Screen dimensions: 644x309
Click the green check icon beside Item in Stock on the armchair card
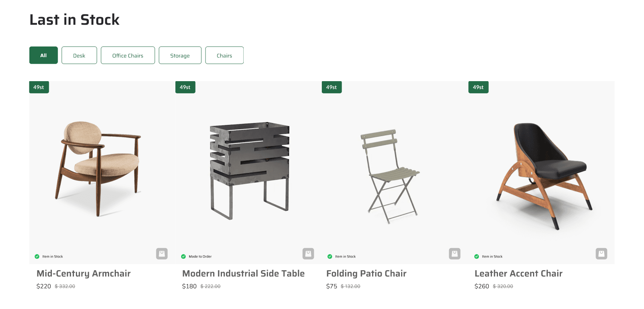click(38, 256)
